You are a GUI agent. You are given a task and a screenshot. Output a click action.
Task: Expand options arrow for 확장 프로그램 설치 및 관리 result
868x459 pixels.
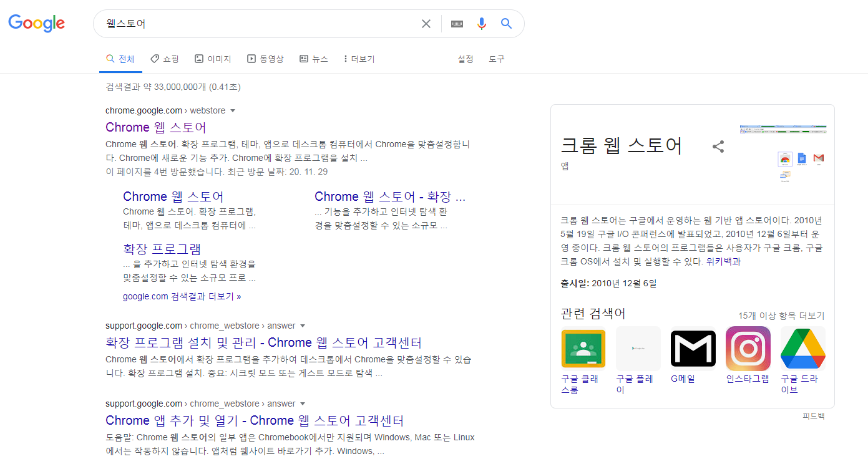(x=303, y=326)
